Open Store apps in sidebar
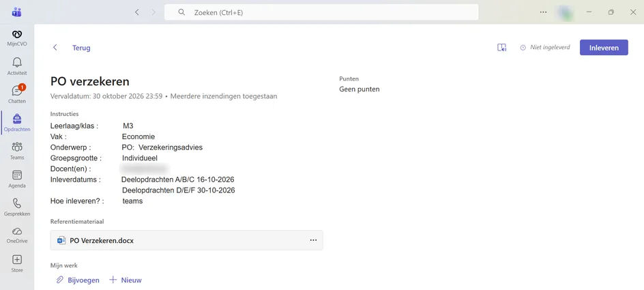This screenshot has height=290, width=644. (x=17, y=263)
